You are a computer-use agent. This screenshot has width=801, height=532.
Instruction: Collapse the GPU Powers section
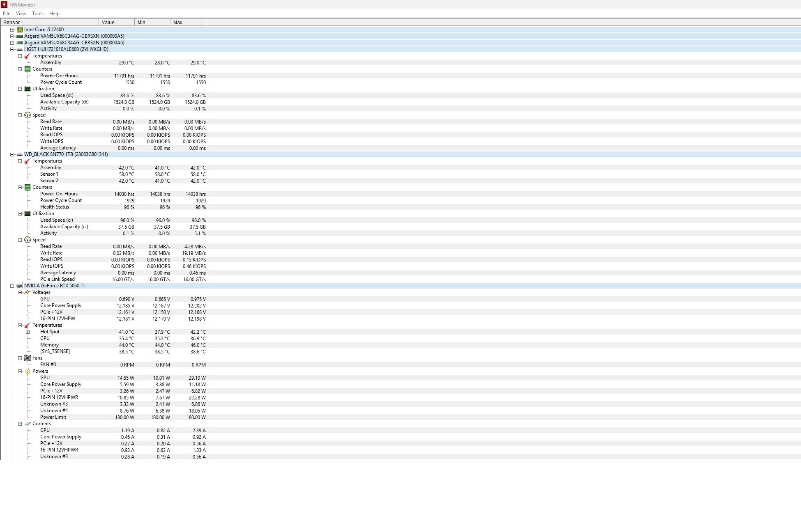20,371
